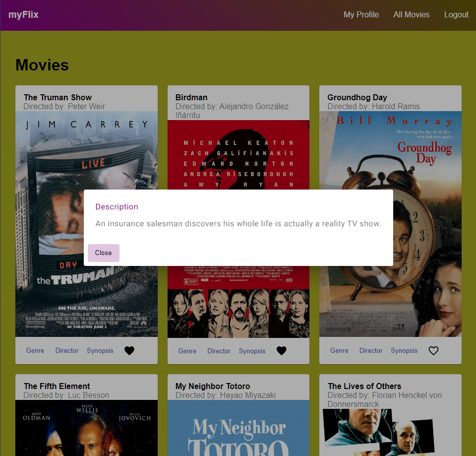Go to All Movies
This screenshot has height=456, width=476.
coord(412,14)
